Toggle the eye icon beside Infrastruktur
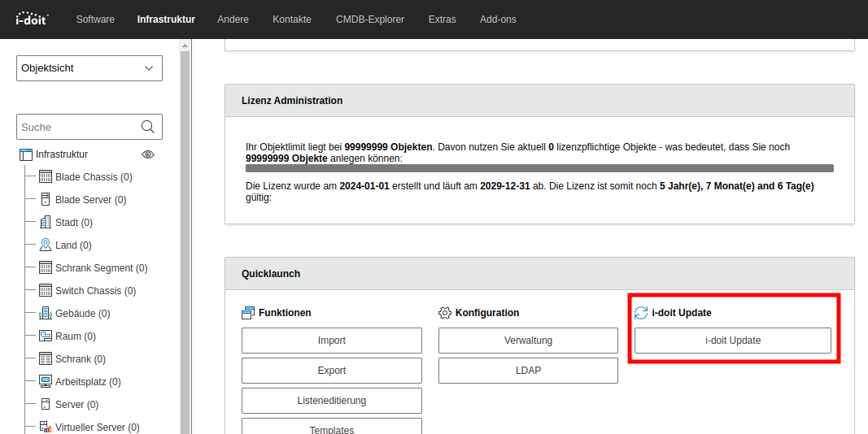 pos(148,154)
